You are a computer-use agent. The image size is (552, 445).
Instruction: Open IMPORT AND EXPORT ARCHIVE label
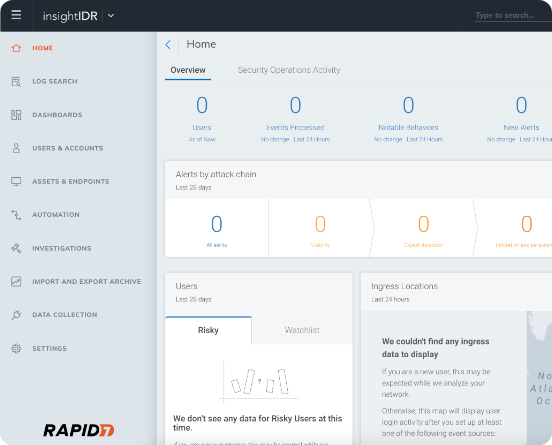pyautogui.click(x=87, y=282)
